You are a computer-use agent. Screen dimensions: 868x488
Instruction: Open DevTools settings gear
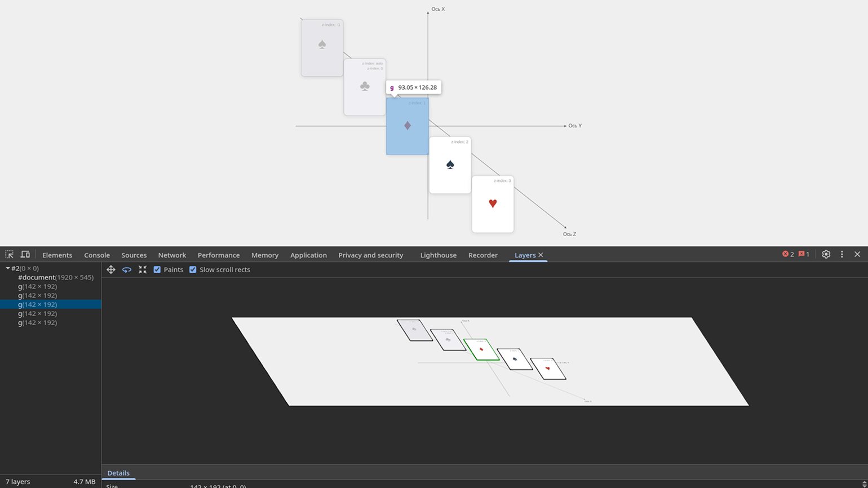[x=826, y=255]
